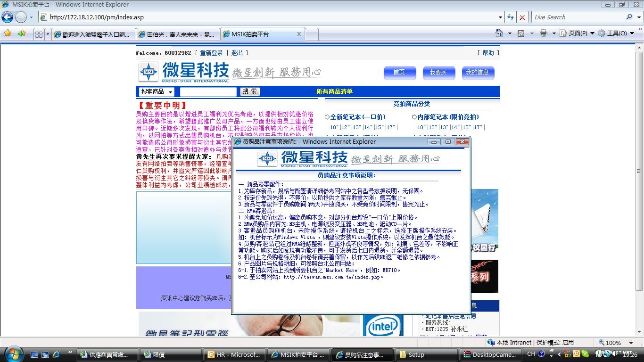Open Favorites Center star icon
Viewport: 644px width, 362px height.
8,33
